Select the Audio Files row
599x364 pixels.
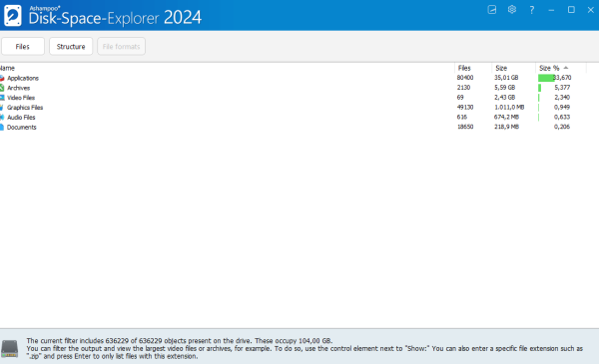tap(293, 117)
